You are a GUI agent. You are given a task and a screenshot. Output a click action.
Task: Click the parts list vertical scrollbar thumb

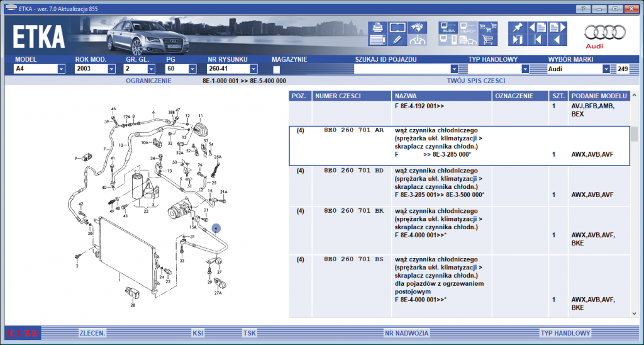pyautogui.click(x=635, y=134)
